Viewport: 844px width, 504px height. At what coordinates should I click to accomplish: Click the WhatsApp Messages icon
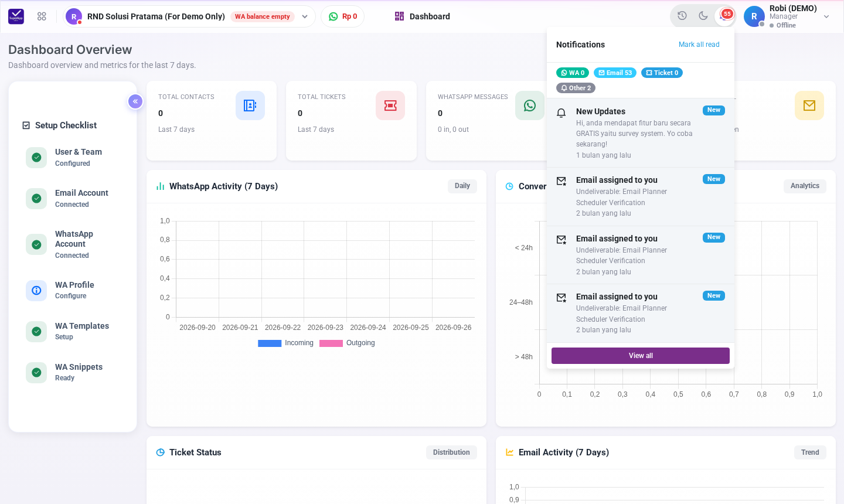click(530, 105)
